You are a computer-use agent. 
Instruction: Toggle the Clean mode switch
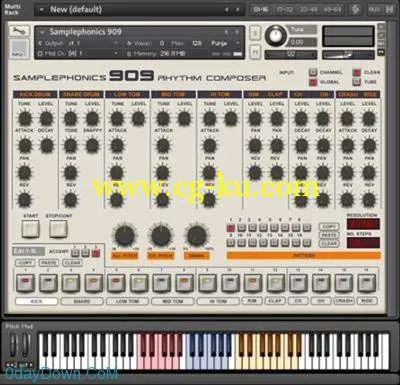click(x=357, y=72)
